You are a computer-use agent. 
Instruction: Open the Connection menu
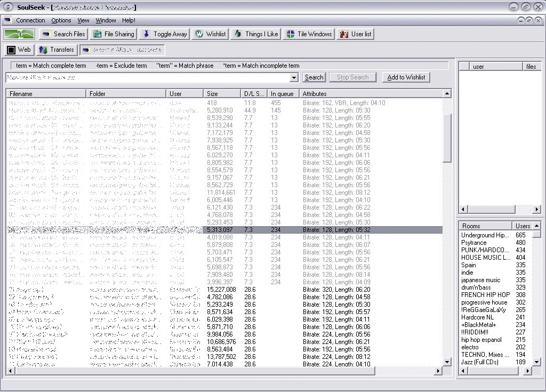coord(30,20)
